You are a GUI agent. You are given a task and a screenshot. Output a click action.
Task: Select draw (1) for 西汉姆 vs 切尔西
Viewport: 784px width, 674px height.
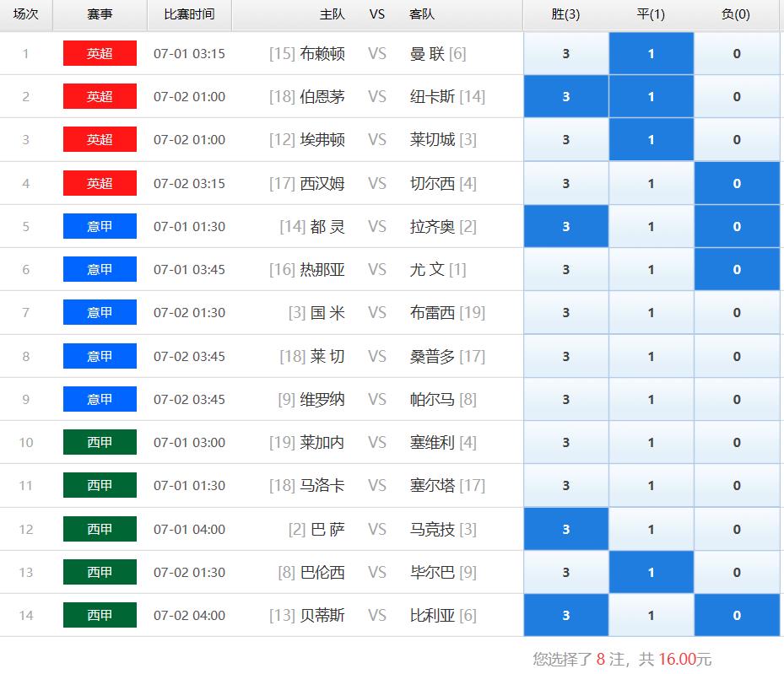(x=651, y=183)
